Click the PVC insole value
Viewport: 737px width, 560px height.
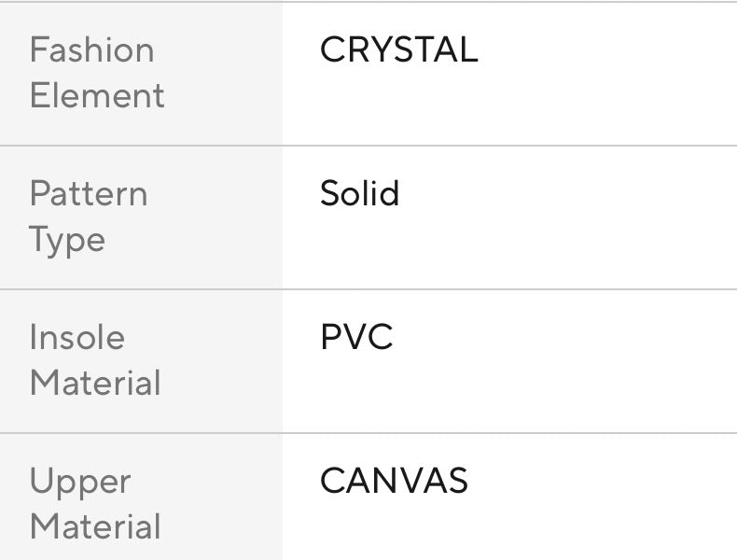point(356,338)
